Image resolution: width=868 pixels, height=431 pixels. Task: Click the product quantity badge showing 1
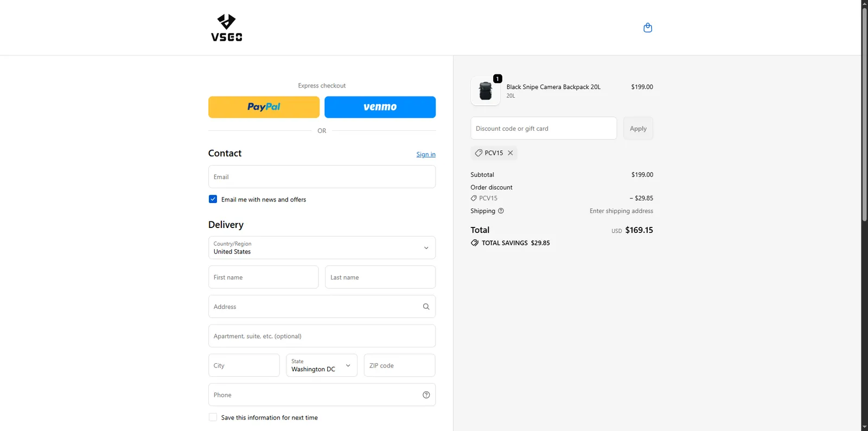point(497,79)
